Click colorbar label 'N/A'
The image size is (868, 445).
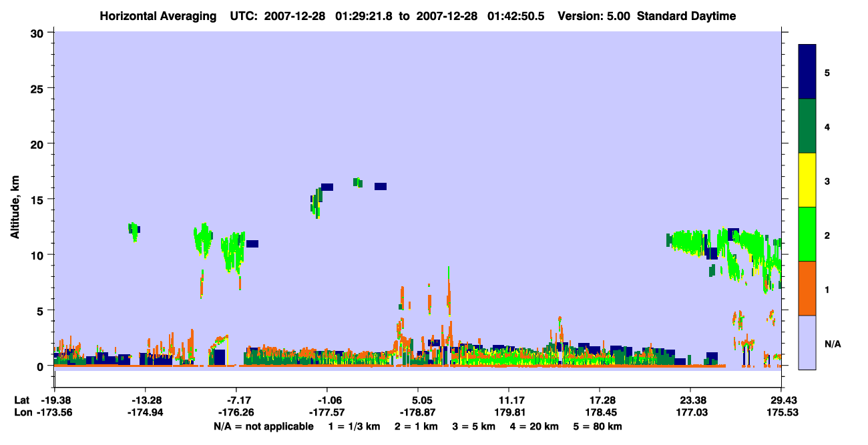tap(833, 344)
